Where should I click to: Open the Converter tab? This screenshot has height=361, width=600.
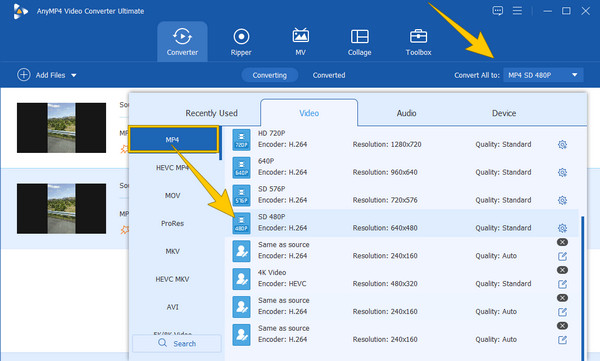click(182, 42)
